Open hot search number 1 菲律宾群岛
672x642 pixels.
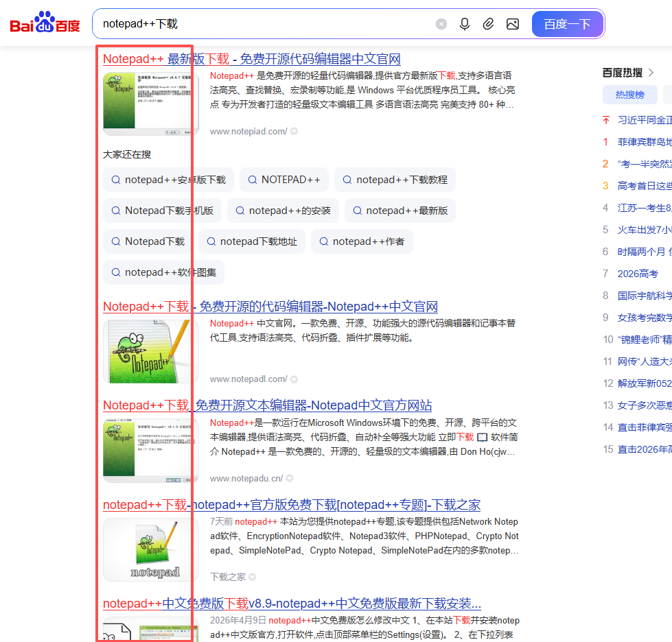tap(645, 142)
